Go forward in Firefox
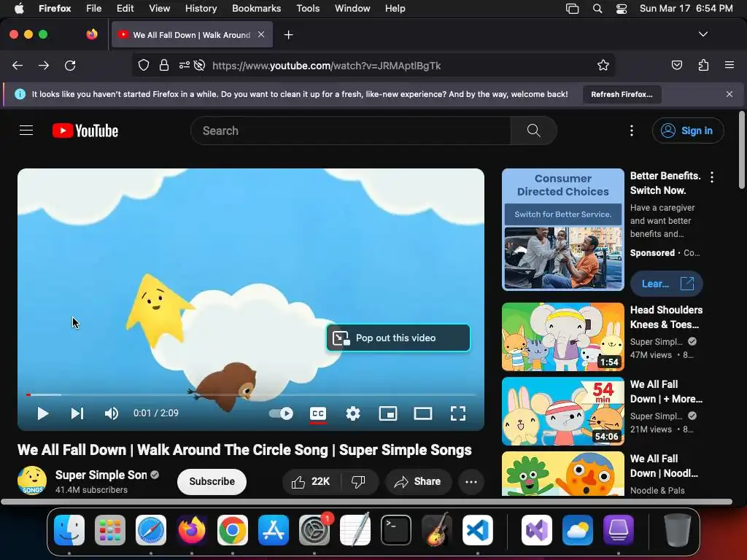Screen dimensions: 747x560 click(x=44, y=65)
